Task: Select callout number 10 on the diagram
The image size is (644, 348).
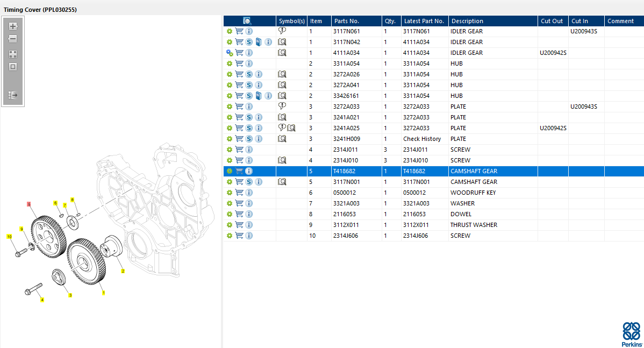Action: pos(9,237)
